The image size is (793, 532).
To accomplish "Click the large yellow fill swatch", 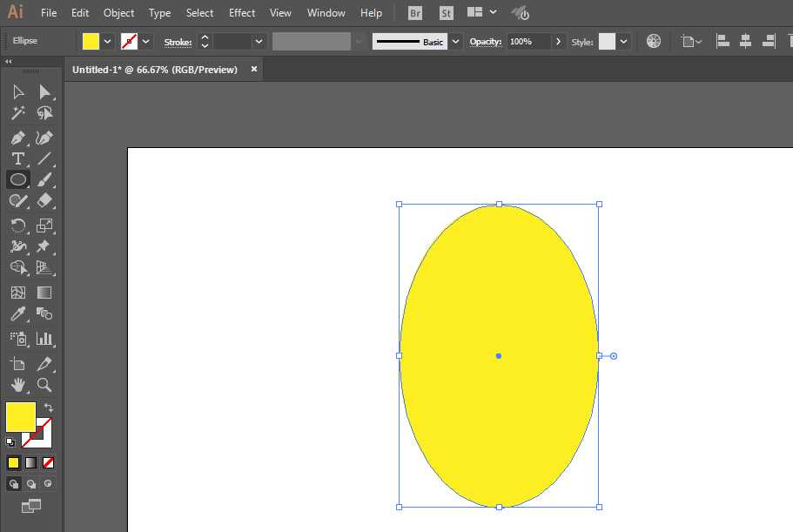I will 21,417.
